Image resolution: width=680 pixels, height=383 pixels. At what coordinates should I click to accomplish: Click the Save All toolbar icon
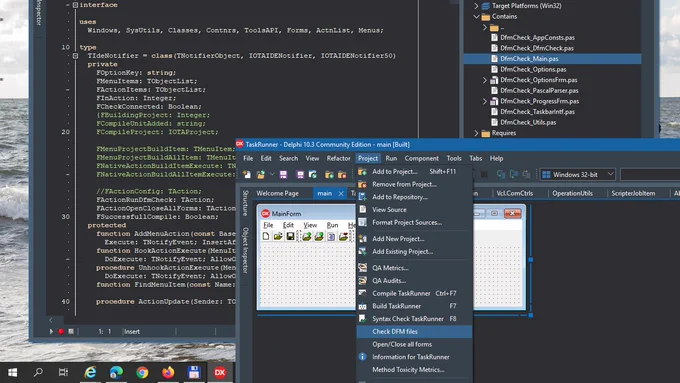[300, 174]
